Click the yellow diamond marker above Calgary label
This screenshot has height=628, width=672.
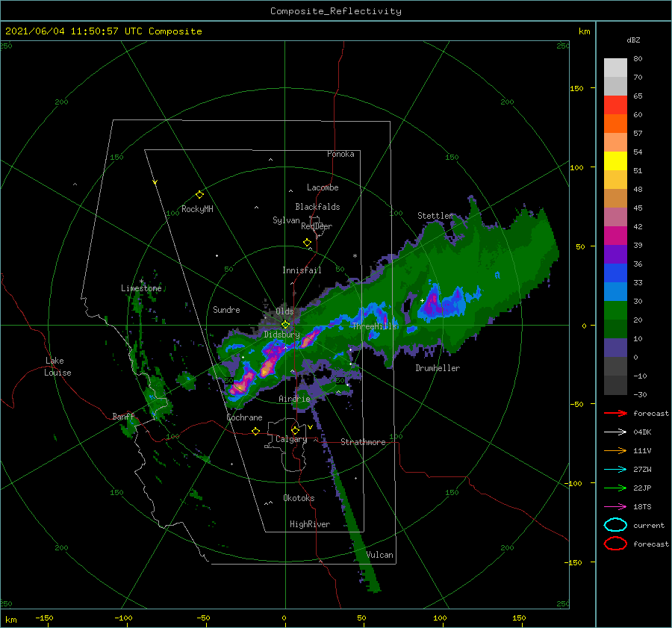pos(295,430)
